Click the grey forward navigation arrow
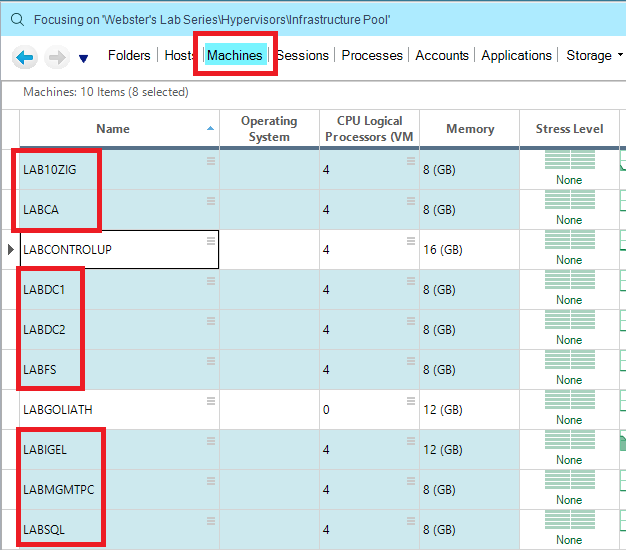This screenshot has width=626, height=550. coord(56,57)
